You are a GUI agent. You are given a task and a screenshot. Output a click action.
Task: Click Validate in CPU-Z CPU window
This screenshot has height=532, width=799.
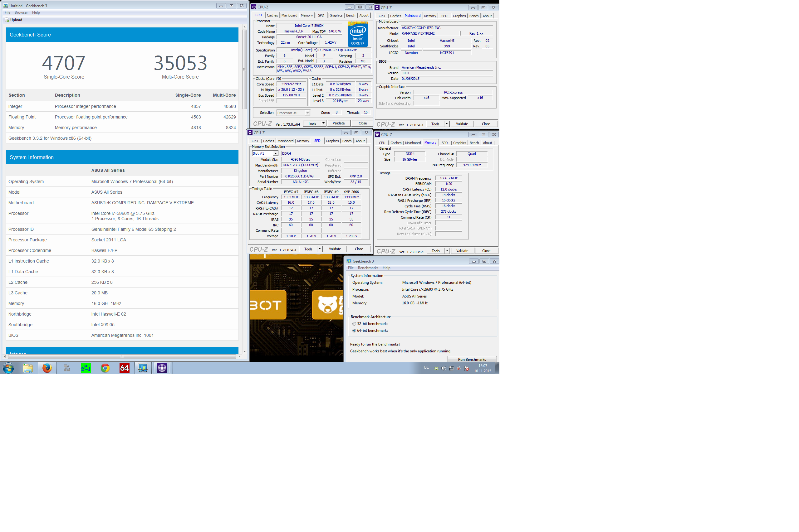point(339,123)
